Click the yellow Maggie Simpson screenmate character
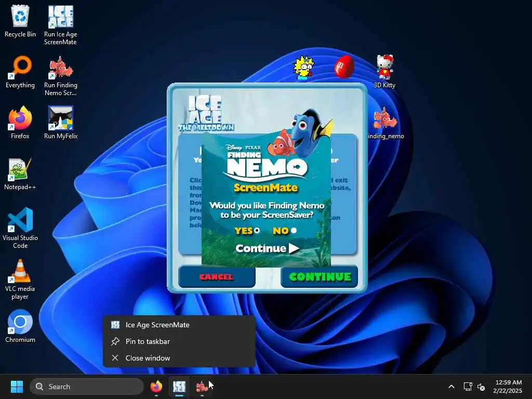This screenshot has height=399, width=532. pyautogui.click(x=303, y=68)
